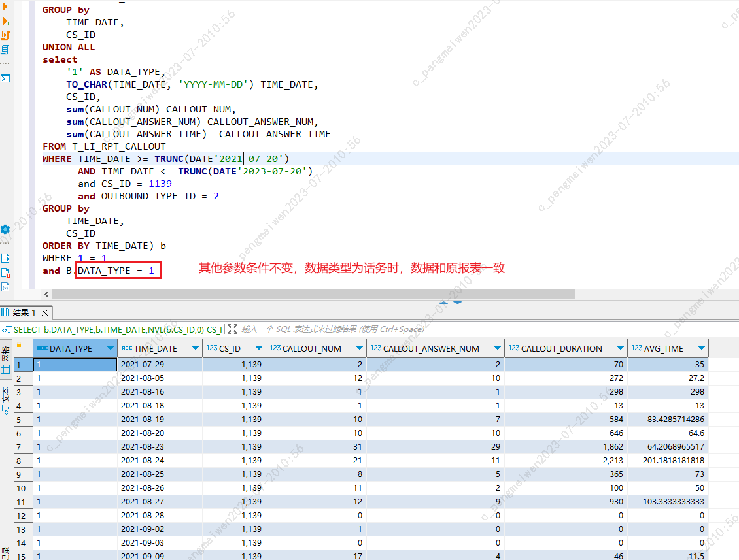Click the result SQL text icon
Viewport: 739px width, 560px height.
click(x=7, y=330)
